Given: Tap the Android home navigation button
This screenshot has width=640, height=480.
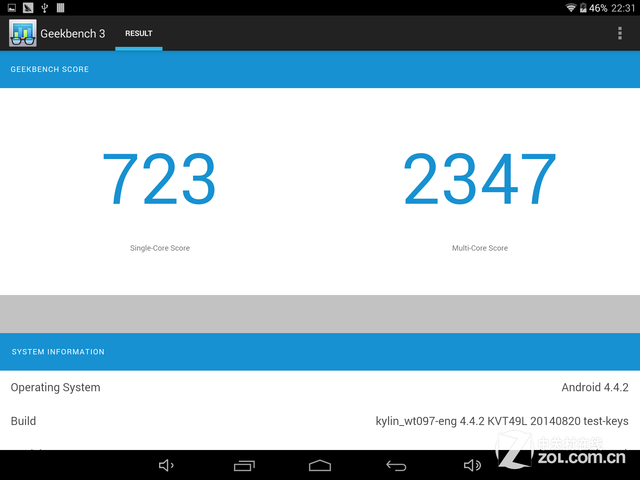Looking at the screenshot, I should [x=320, y=465].
